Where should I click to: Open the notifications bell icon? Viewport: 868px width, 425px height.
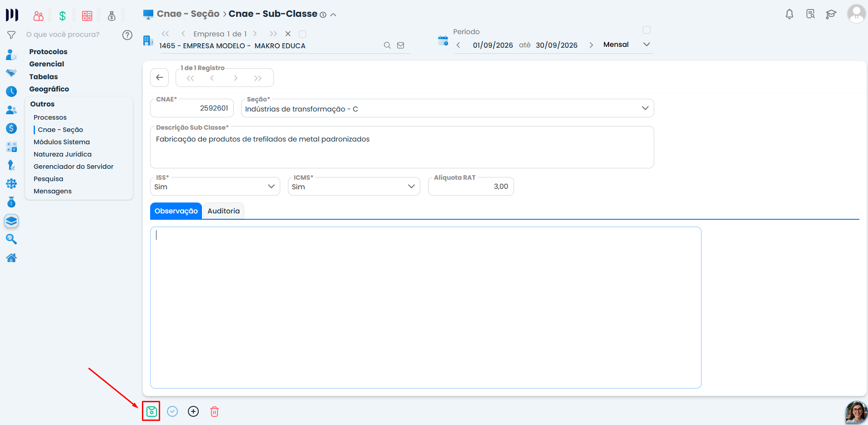789,14
